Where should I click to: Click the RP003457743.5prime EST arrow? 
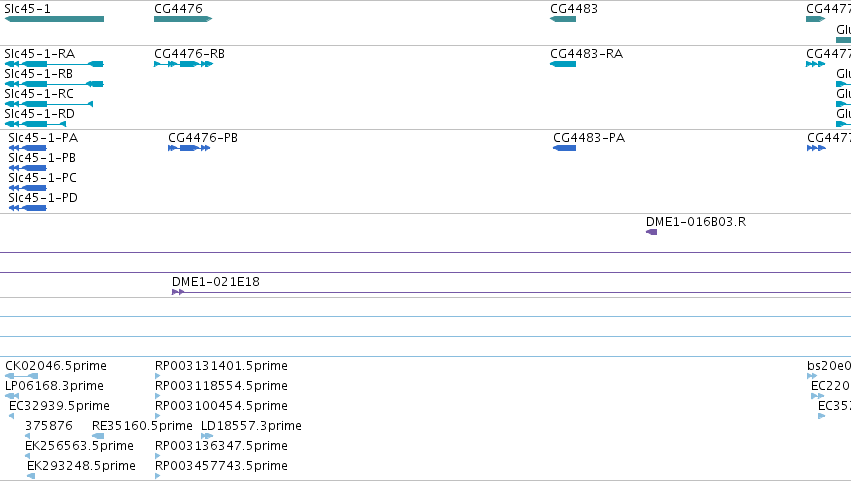click(157, 476)
